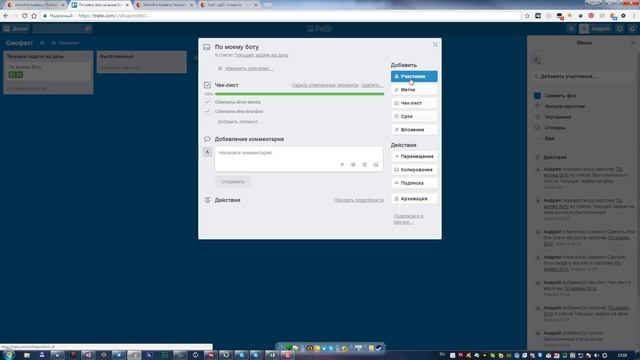The height and width of the screenshot is (360, 640).
Task: Click the browser address bar URL
Action: pos(113,16)
